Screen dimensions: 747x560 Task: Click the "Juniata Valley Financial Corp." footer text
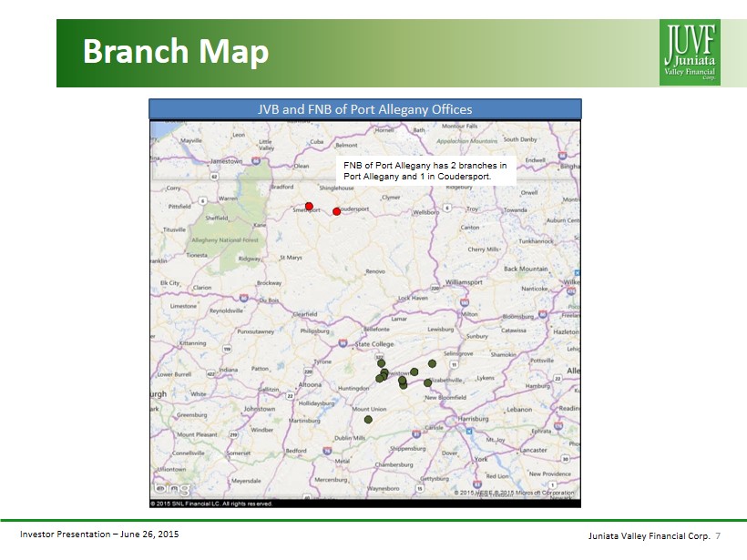click(649, 536)
